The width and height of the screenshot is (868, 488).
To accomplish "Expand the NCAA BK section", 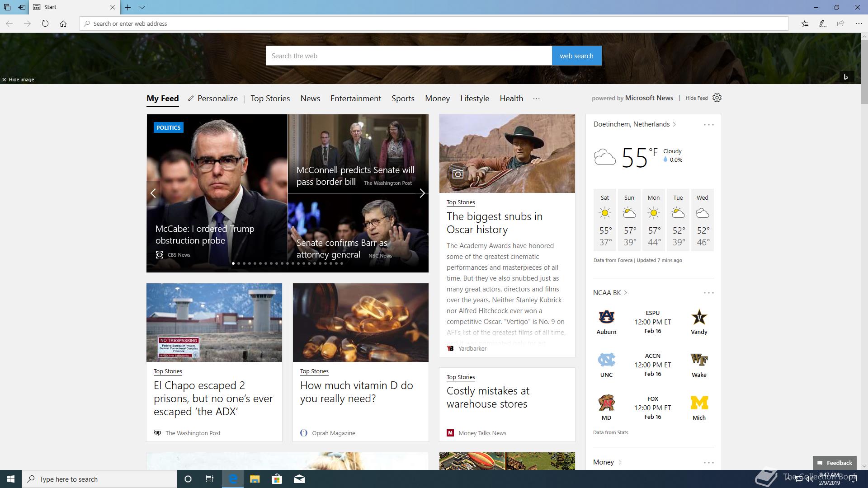I will [x=610, y=293].
